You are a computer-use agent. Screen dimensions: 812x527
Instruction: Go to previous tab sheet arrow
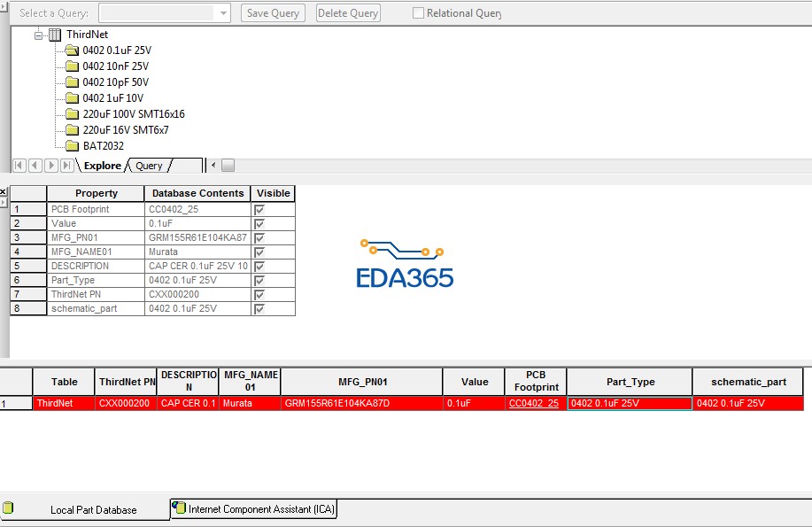[35, 166]
